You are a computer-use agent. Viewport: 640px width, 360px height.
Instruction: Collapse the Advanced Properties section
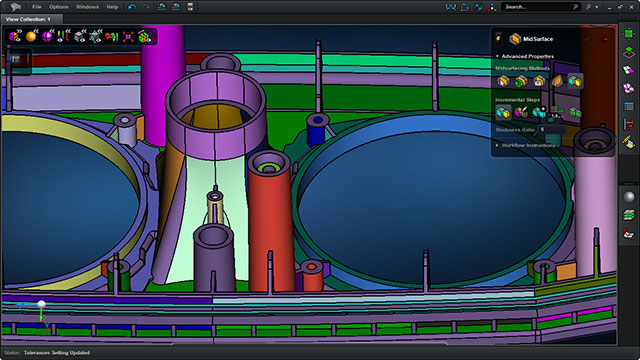[497, 56]
